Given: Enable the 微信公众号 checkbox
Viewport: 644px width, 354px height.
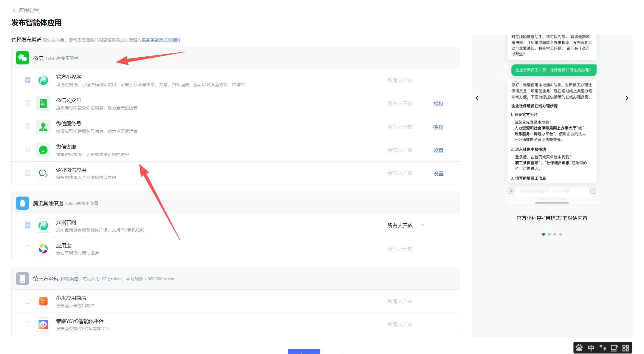Looking at the screenshot, I should point(27,103).
